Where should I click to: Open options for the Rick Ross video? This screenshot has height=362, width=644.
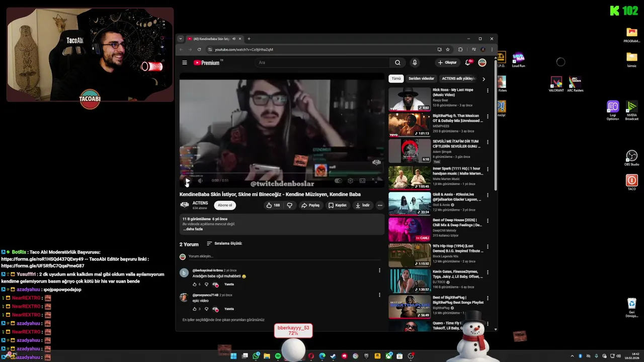coord(487,90)
